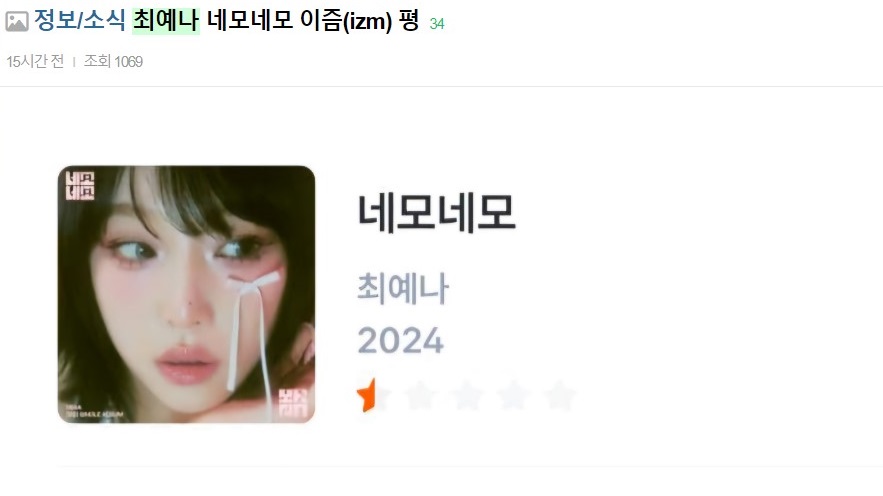This screenshot has width=883, height=496.
Task: Click the pink logo at the cover's bottom-right
Action: pyautogui.click(x=293, y=403)
